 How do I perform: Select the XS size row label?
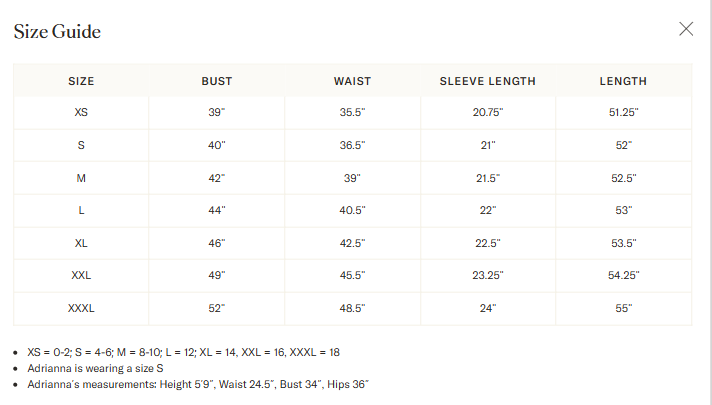coord(81,113)
